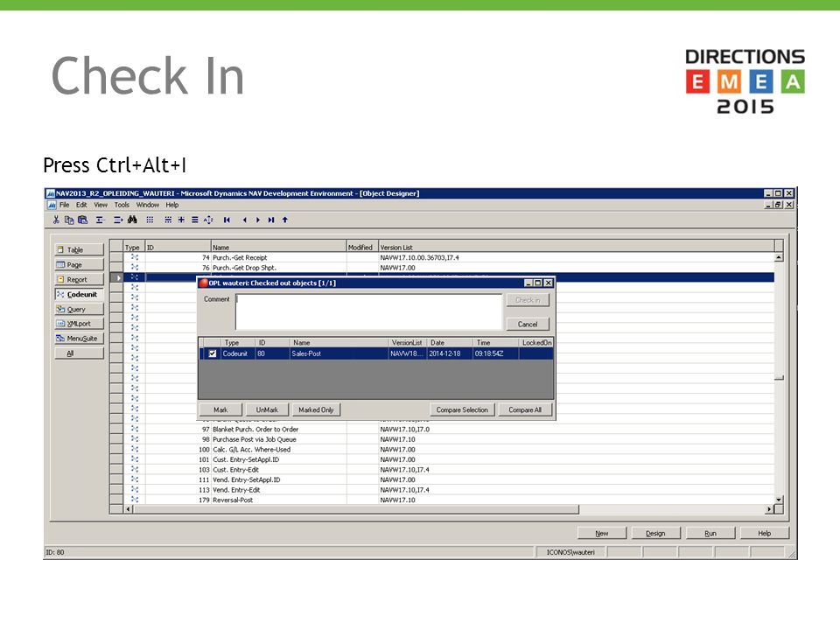This screenshot has height=630, width=840.
Task: Click the Compare Selection button
Action: coord(462,409)
